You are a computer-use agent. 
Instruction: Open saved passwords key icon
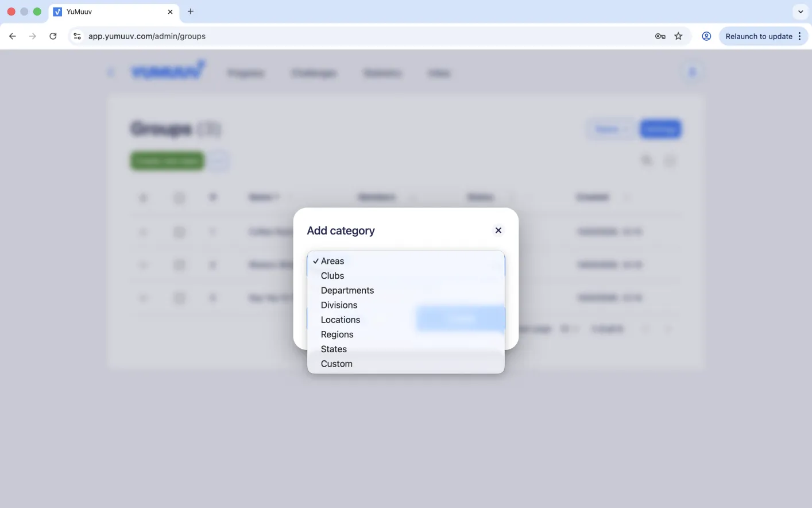click(x=660, y=36)
